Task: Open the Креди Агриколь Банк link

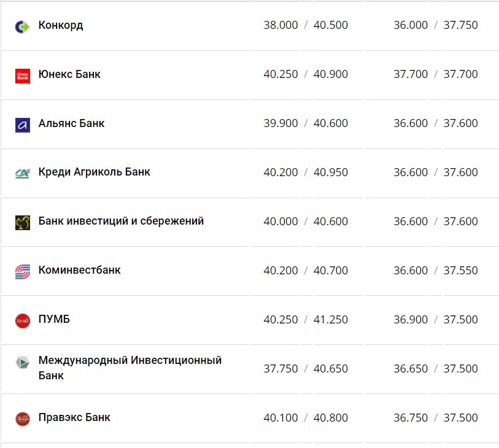Action: 94,172
